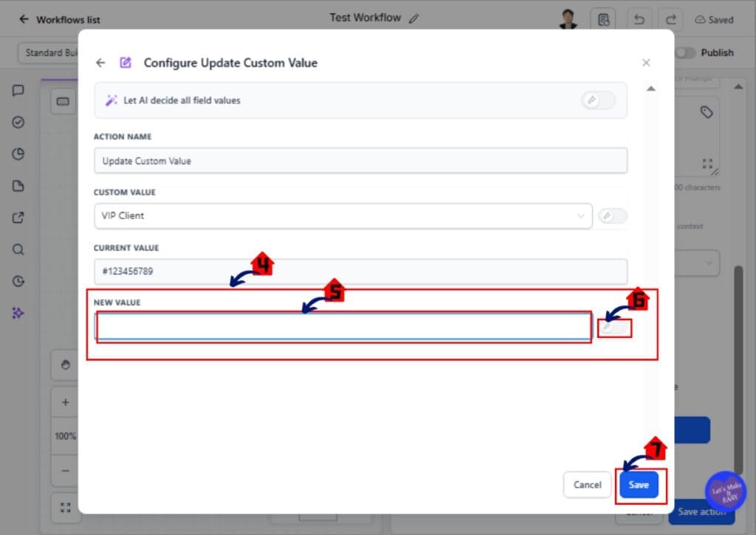
Task: Click the Current Value field
Action: tap(360, 271)
